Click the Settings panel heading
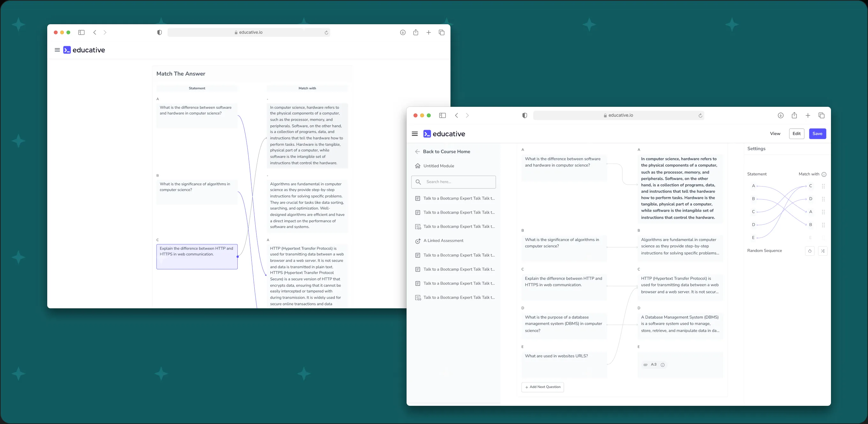Viewport: 868px width, 424px height. 756,149
